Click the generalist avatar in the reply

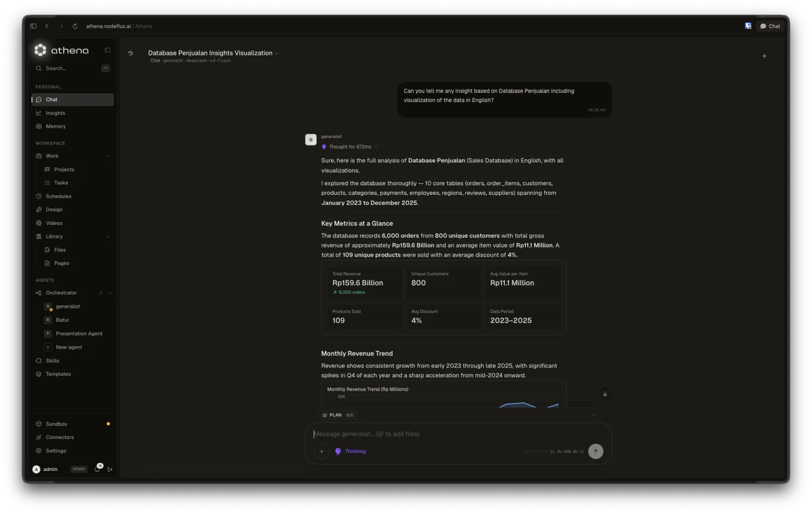click(x=311, y=139)
